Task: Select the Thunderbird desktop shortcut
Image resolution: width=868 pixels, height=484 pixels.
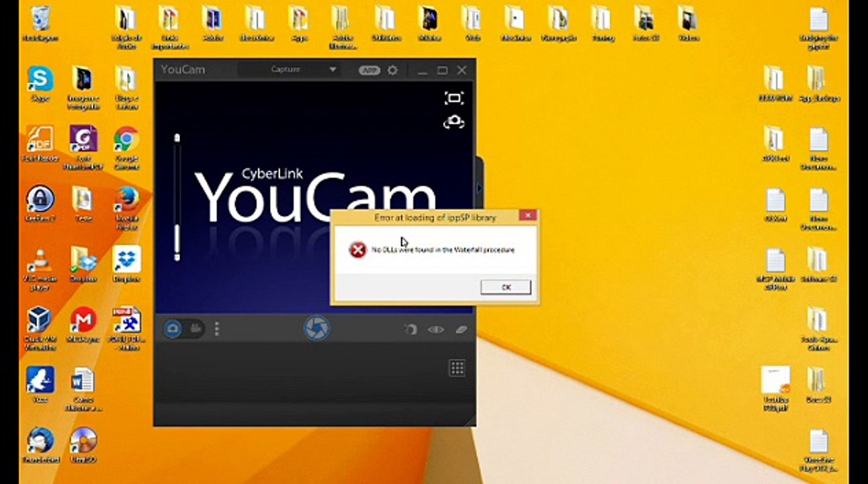Action: tap(40, 445)
